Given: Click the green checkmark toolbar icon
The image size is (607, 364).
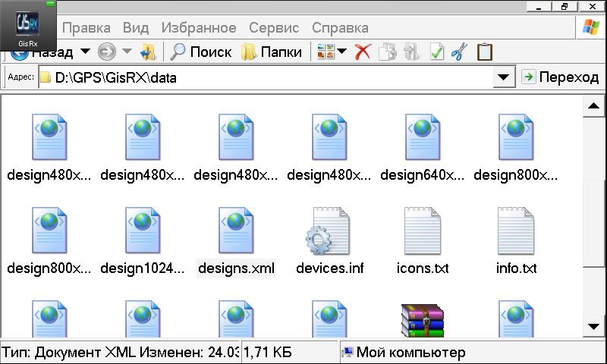Looking at the screenshot, I should click(436, 52).
